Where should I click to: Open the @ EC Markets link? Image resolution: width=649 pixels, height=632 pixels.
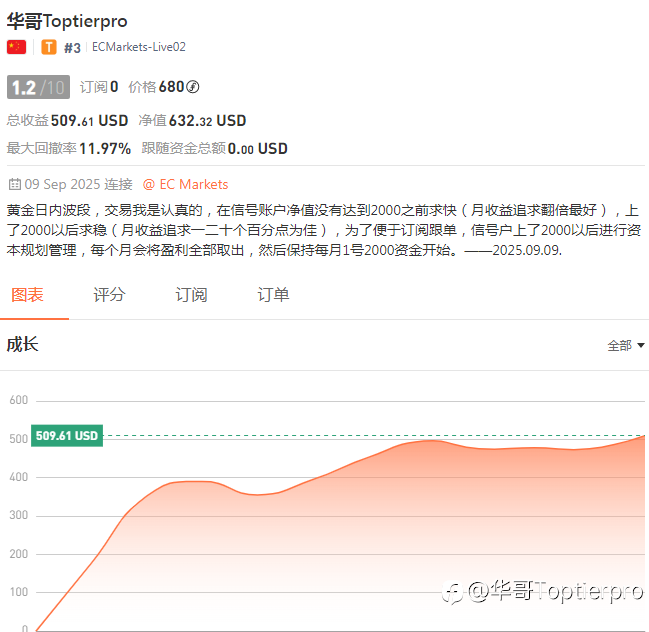[185, 184]
